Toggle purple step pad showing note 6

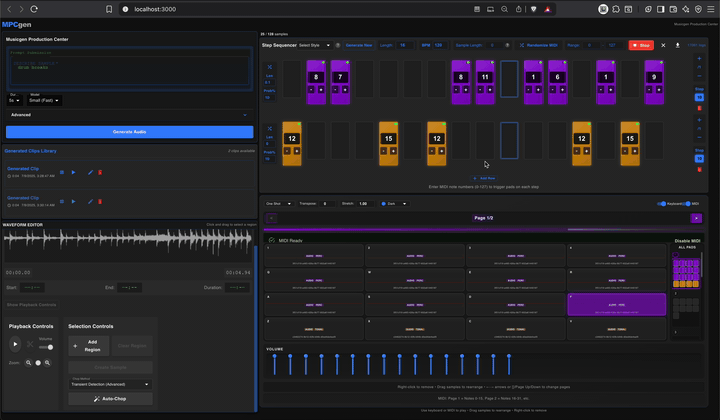557,82
